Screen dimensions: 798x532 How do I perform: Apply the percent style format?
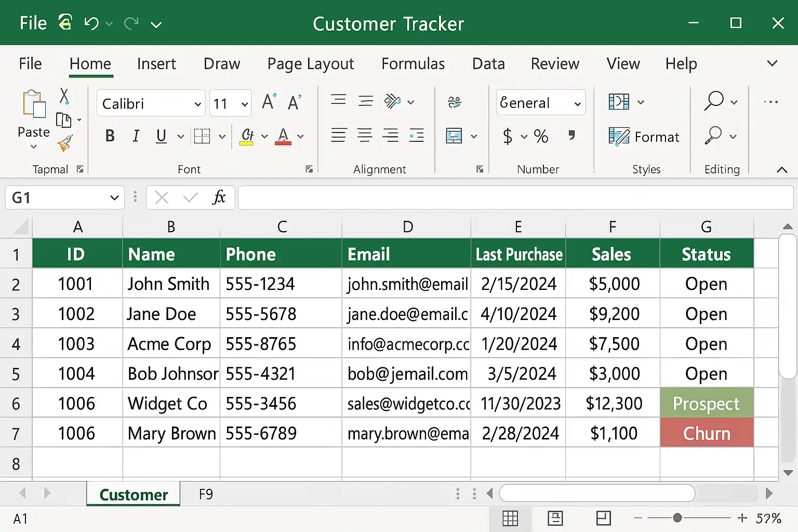(x=541, y=137)
